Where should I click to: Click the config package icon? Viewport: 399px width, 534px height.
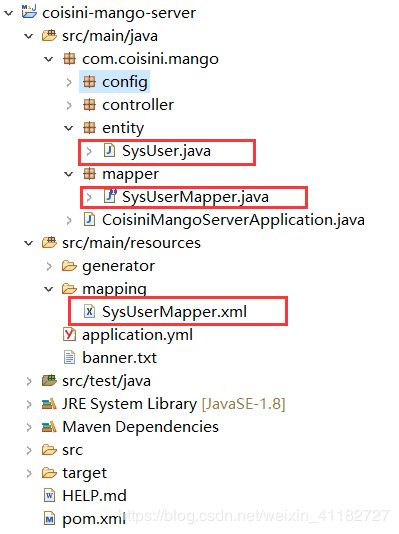coord(89,82)
